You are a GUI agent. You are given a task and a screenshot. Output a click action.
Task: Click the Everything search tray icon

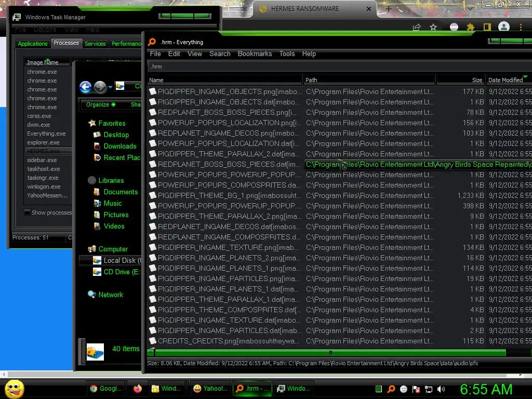pyautogui.click(x=391, y=389)
